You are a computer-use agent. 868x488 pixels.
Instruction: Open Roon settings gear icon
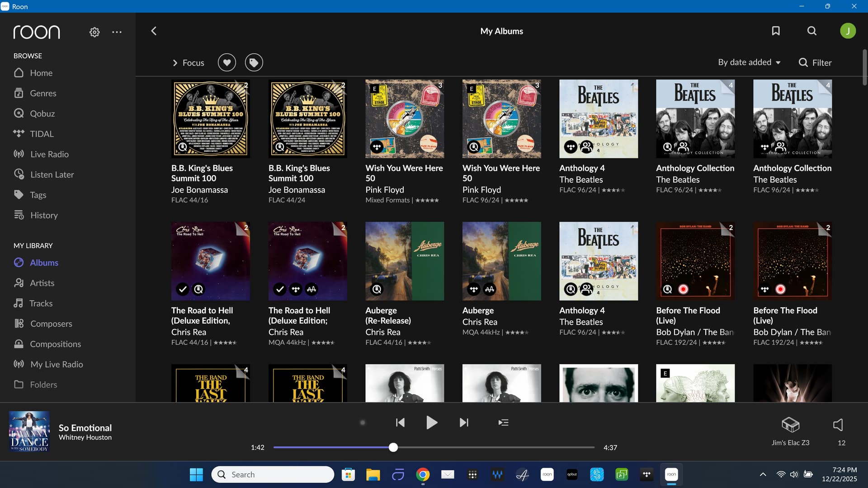94,32
